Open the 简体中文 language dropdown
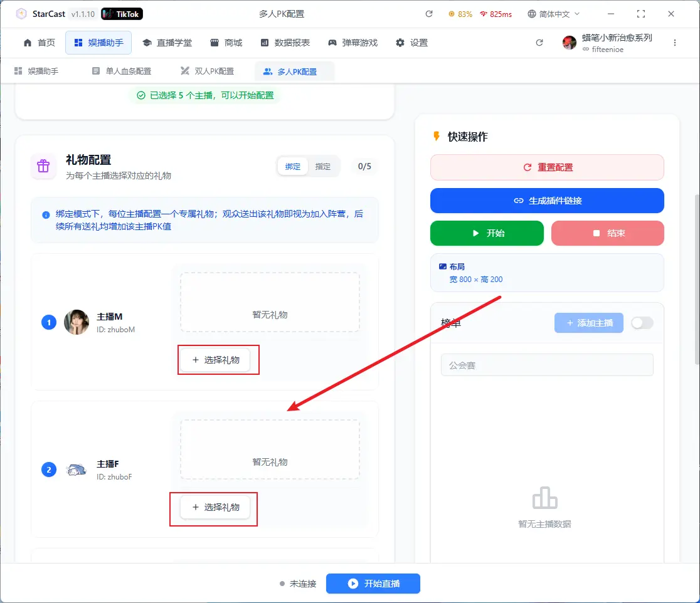The width and height of the screenshot is (700, 603). 553,14
